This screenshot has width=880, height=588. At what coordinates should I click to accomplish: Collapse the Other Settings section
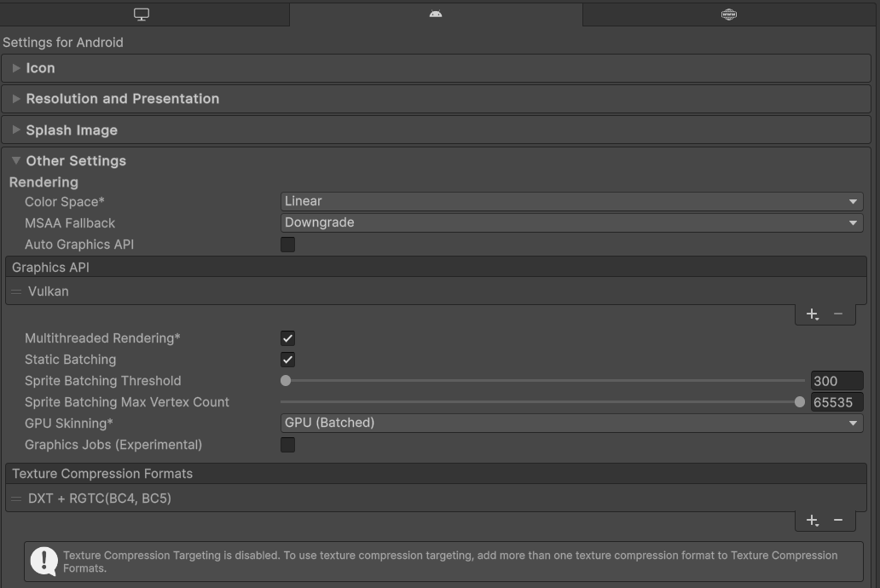(x=16, y=161)
